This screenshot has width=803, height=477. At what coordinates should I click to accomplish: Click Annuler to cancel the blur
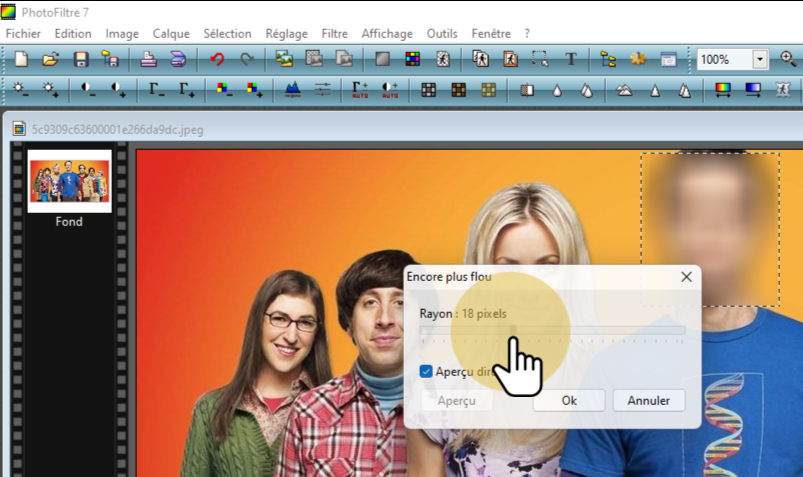[648, 400]
